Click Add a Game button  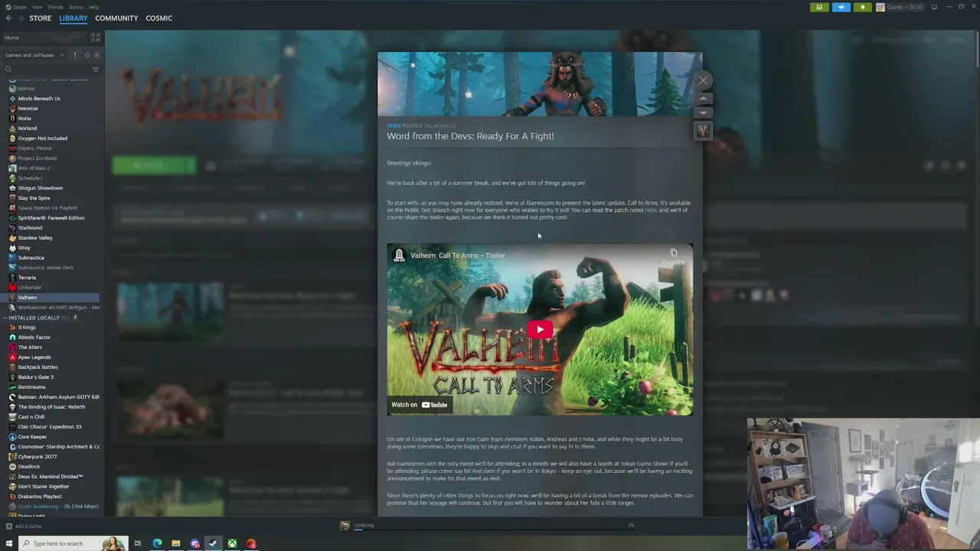[x=24, y=527]
